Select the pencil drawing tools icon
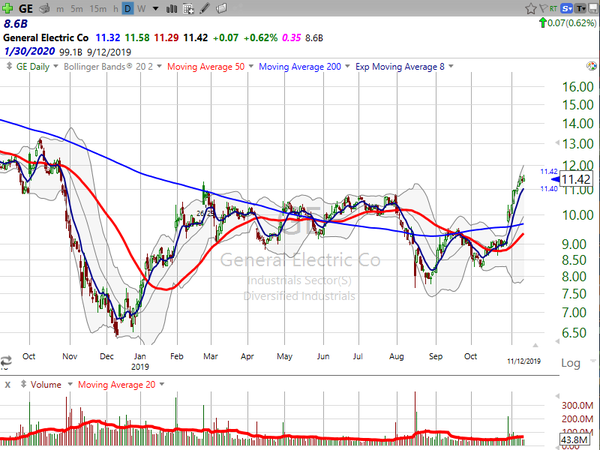The height and width of the screenshot is (450, 600). 205,8
